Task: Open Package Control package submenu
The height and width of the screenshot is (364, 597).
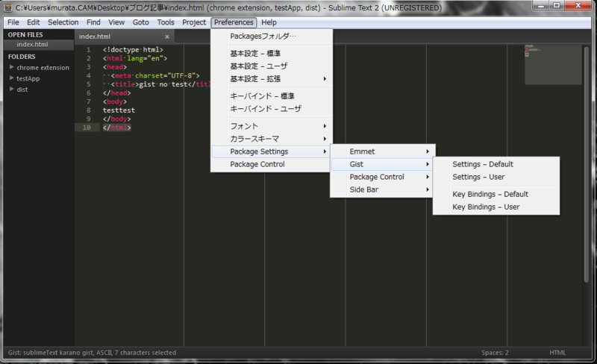Action: (x=382, y=177)
